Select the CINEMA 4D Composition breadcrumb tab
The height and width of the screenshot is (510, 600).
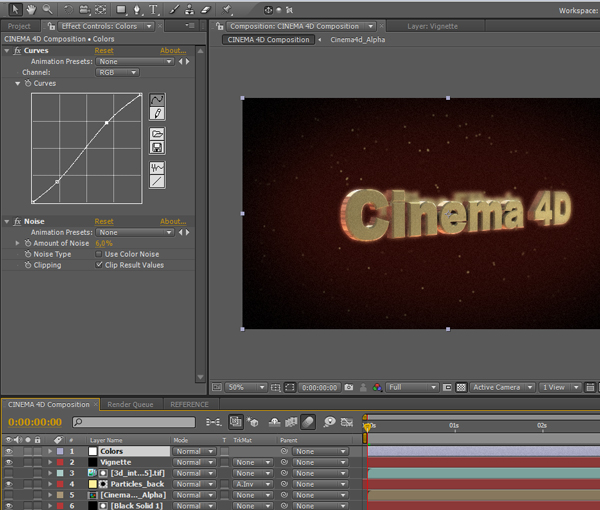[268, 40]
